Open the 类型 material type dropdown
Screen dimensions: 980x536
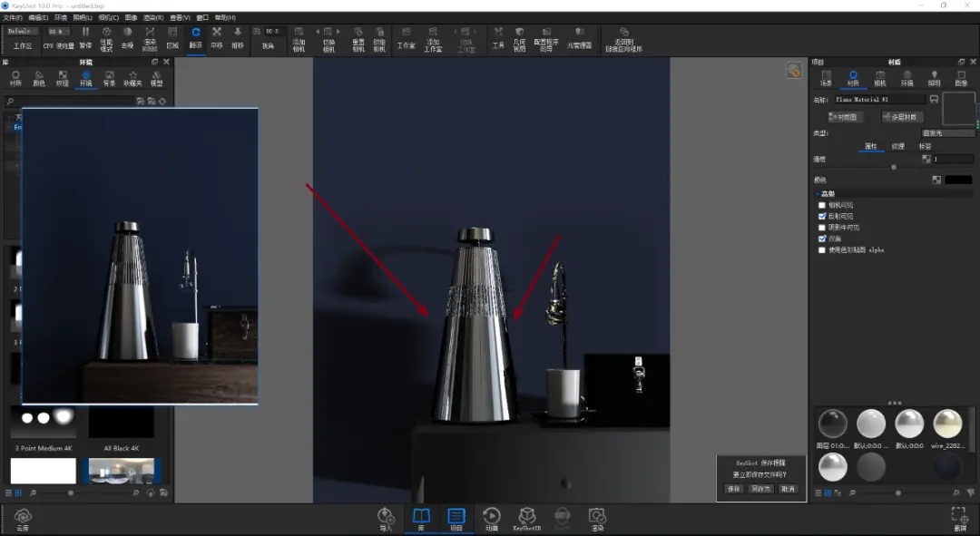pyautogui.click(x=948, y=133)
